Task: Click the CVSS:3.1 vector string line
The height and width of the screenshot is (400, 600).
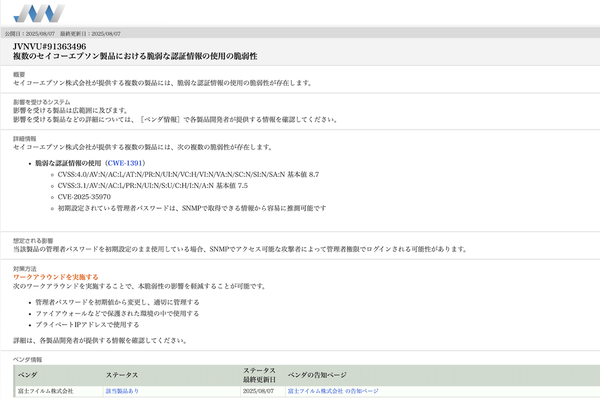Action: click(153, 186)
